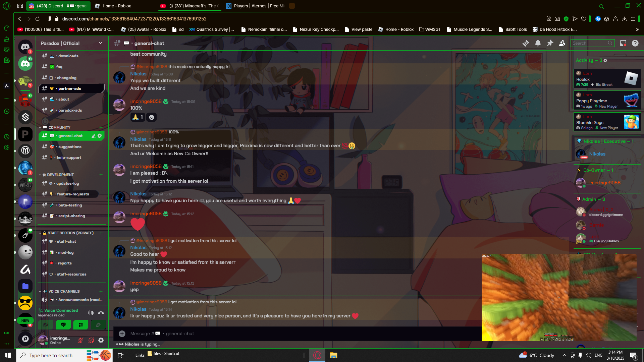Image resolution: width=644 pixels, height=362 pixels.
Task: Toggle headphone deafen off
Action: pos(91,341)
